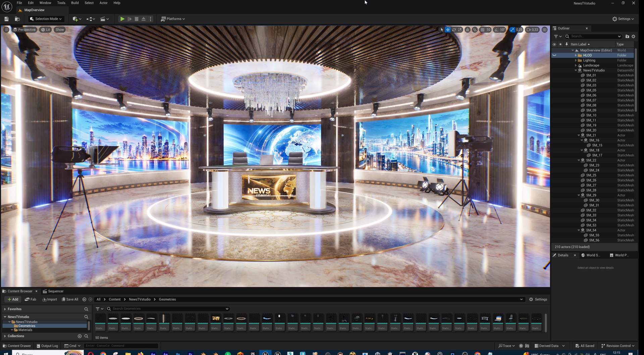Open the Outliner settings gear
The width and height of the screenshot is (644, 355).
(633, 36)
